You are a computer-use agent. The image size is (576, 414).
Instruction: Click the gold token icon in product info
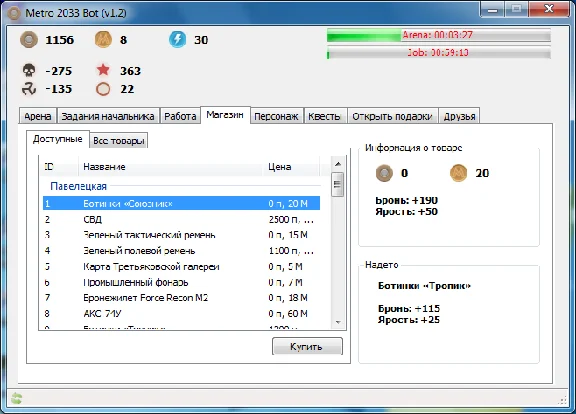(x=458, y=173)
